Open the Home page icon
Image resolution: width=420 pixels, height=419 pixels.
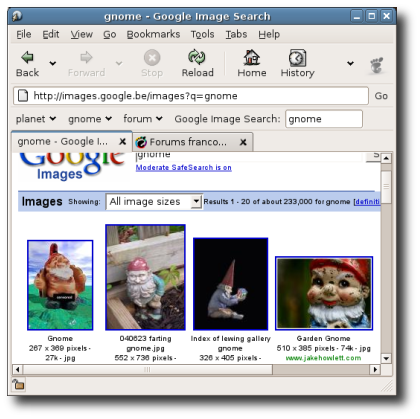pos(252,57)
